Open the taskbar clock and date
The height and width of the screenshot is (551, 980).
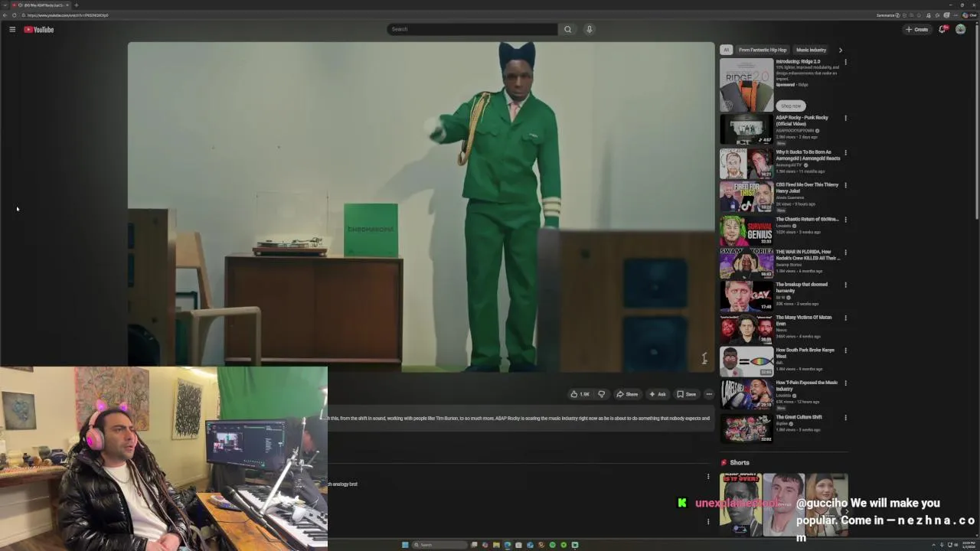[x=967, y=545]
